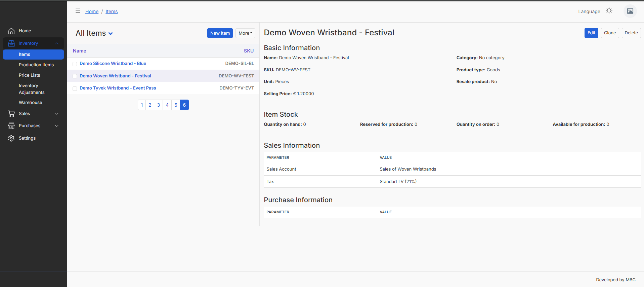The height and width of the screenshot is (287, 644).
Task: Click the Settings gear icon
Action: [x=11, y=138]
